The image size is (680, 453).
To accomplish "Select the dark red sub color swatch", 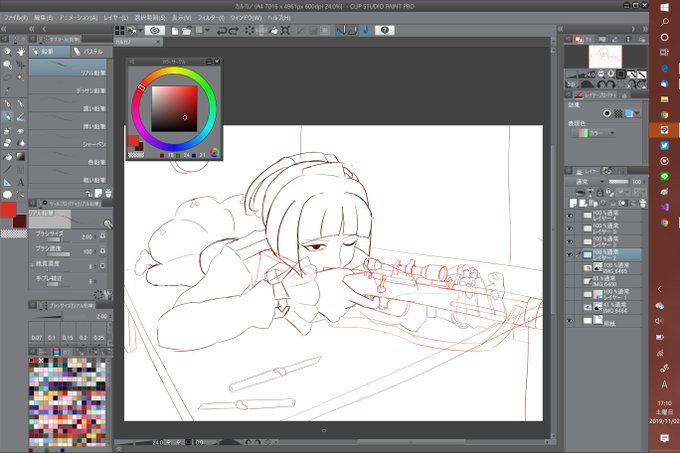I will point(20,222).
